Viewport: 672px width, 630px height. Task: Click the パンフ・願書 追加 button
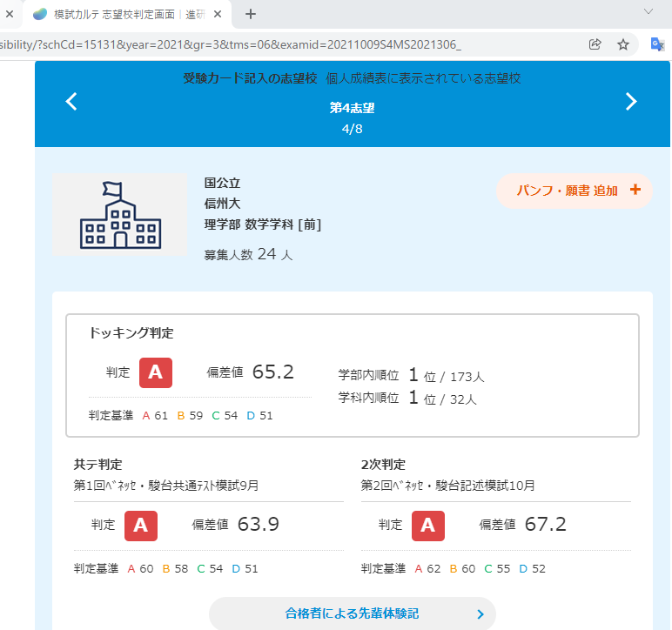click(x=575, y=191)
